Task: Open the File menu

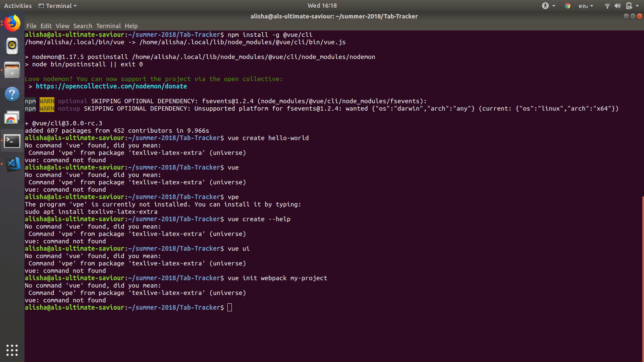Action: click(x=31, y=26)
